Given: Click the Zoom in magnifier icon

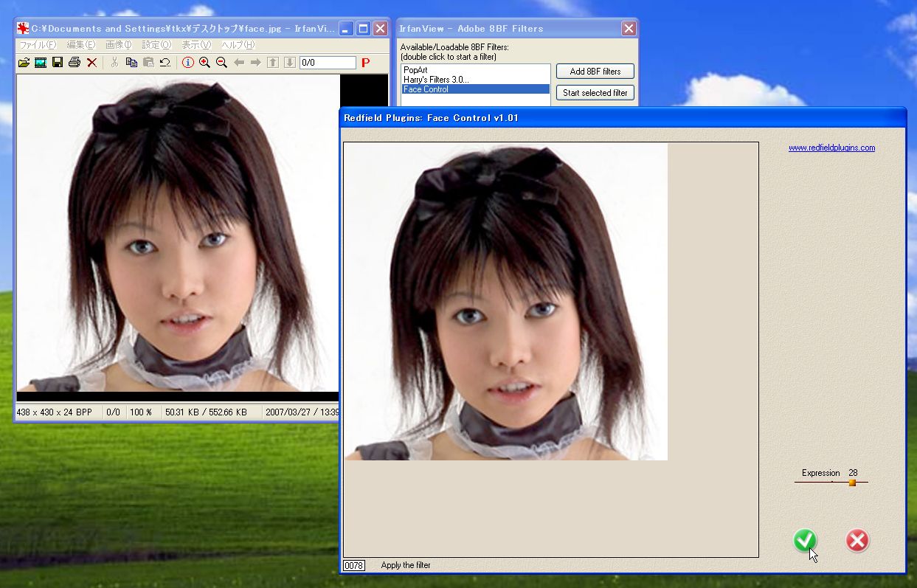Looking at the screenshot, I should coord(205,63).
